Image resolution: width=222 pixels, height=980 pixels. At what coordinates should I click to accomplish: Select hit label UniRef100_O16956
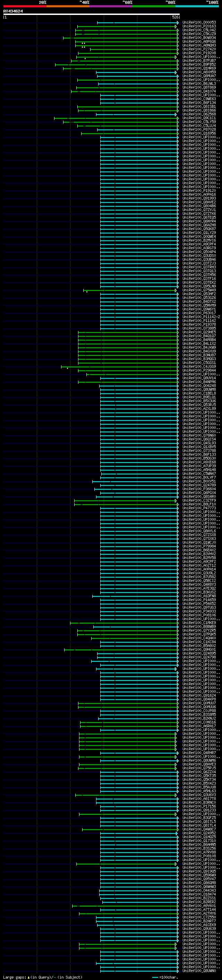click(199, 133)
